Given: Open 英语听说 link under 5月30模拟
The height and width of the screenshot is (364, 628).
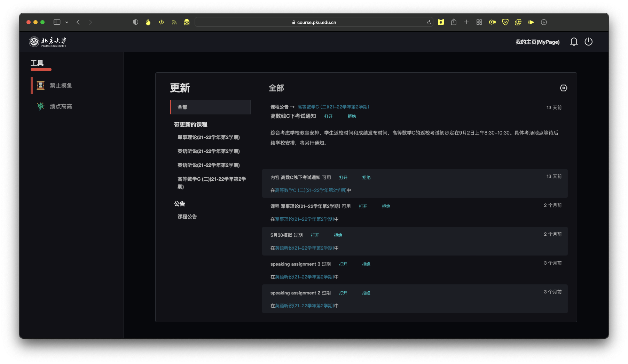Looking at the screenshot, I should (x=305, y=248).
